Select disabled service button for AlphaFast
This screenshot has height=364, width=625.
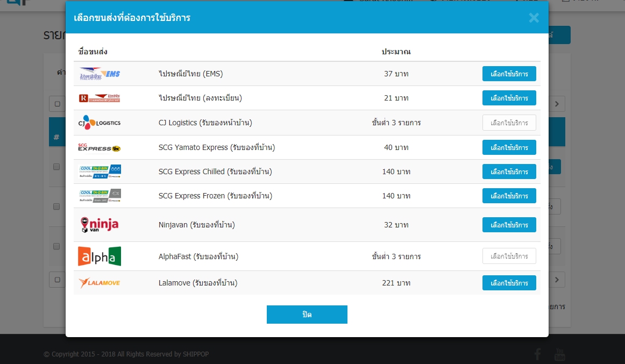[x=509, y=256]
